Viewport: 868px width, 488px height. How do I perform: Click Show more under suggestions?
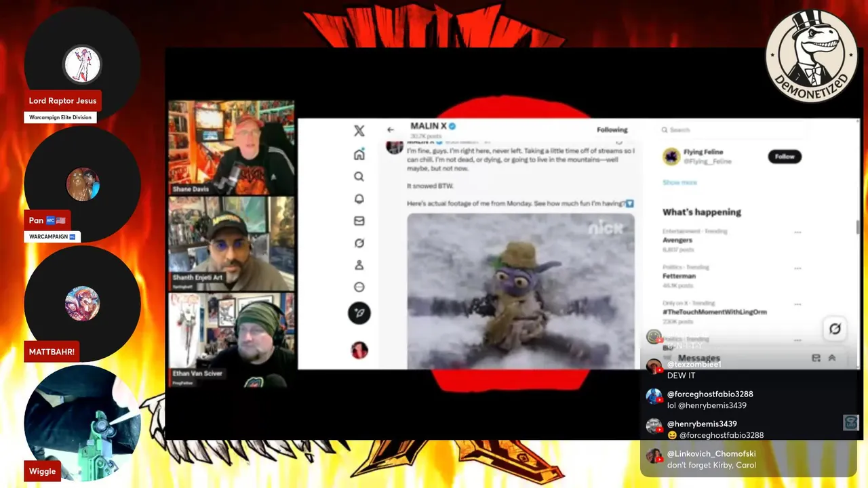point(679,182)
